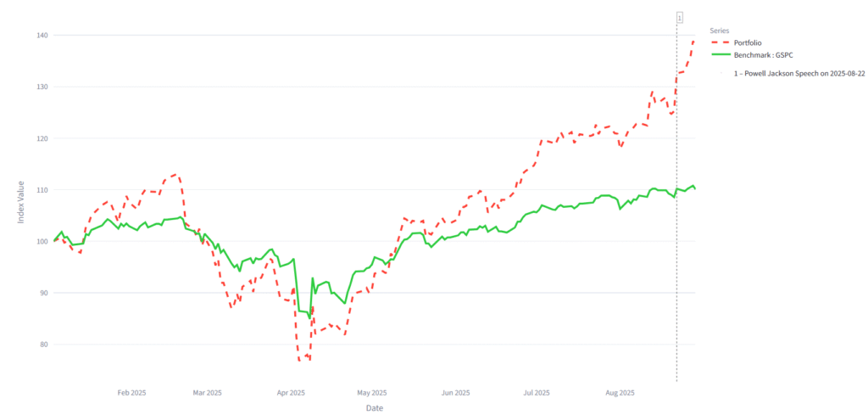The width and height of the screenshot is (868, 415).
Task: Click the 120 y-axis tick label
Action: (42, 138)
